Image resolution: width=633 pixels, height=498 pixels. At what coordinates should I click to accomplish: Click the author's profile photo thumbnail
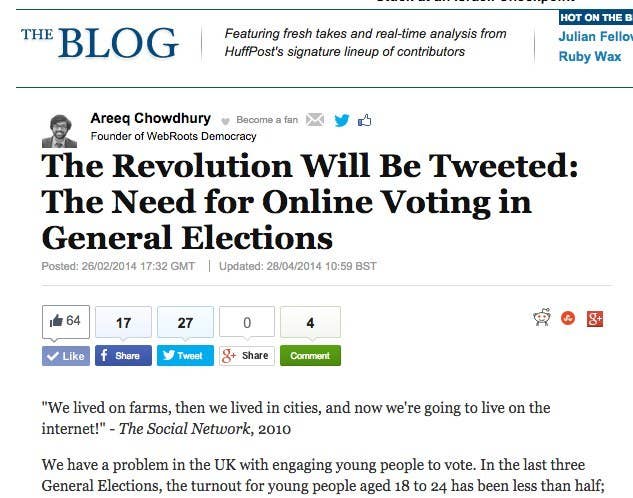(59, 131)
